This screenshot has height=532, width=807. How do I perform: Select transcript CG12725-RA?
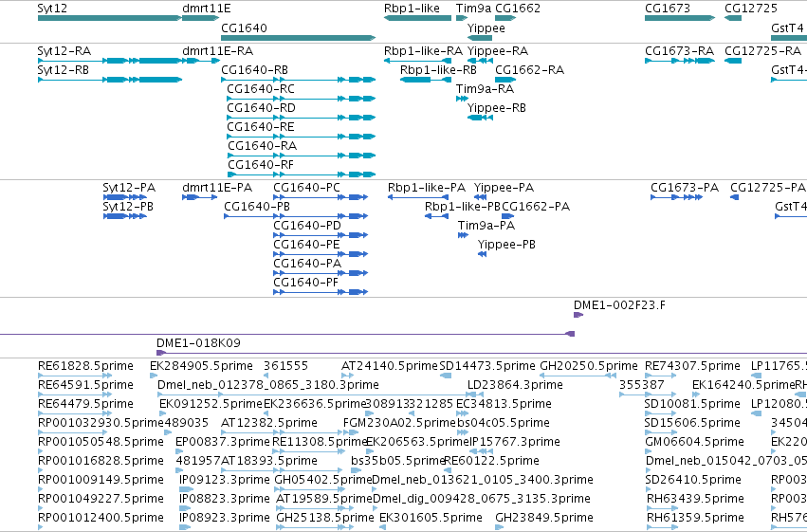[733, 61]
